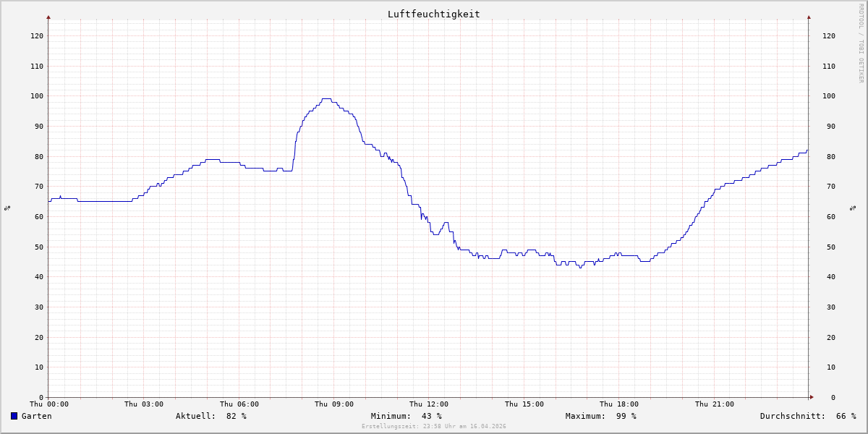Select the Thu 12:00 axis label
The height and width of the screenshot is (434, 868).
pyautogui.click(x=429, y=404)
